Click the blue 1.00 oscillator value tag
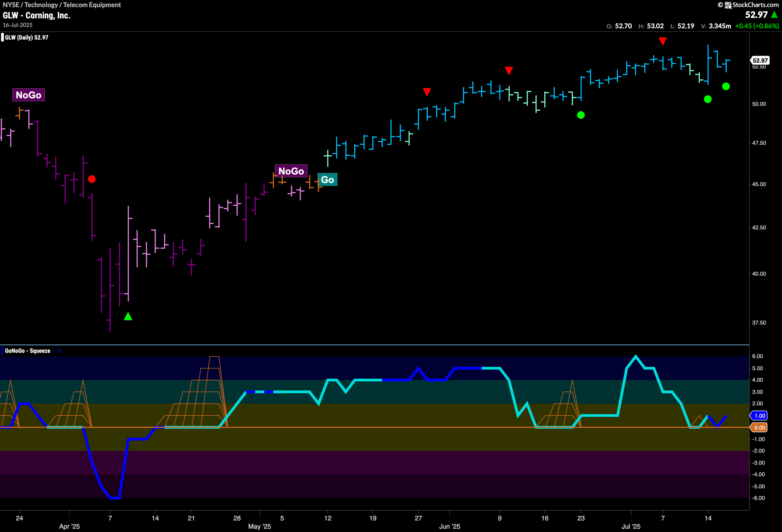This screenshot has width=782, height=532. point(759,416)
